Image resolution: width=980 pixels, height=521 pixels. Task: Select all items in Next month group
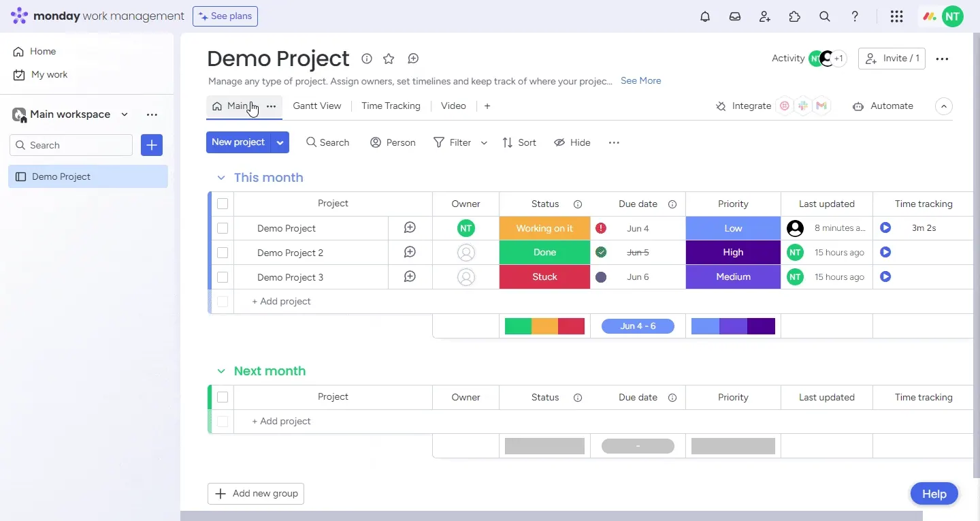click(223, 397)
